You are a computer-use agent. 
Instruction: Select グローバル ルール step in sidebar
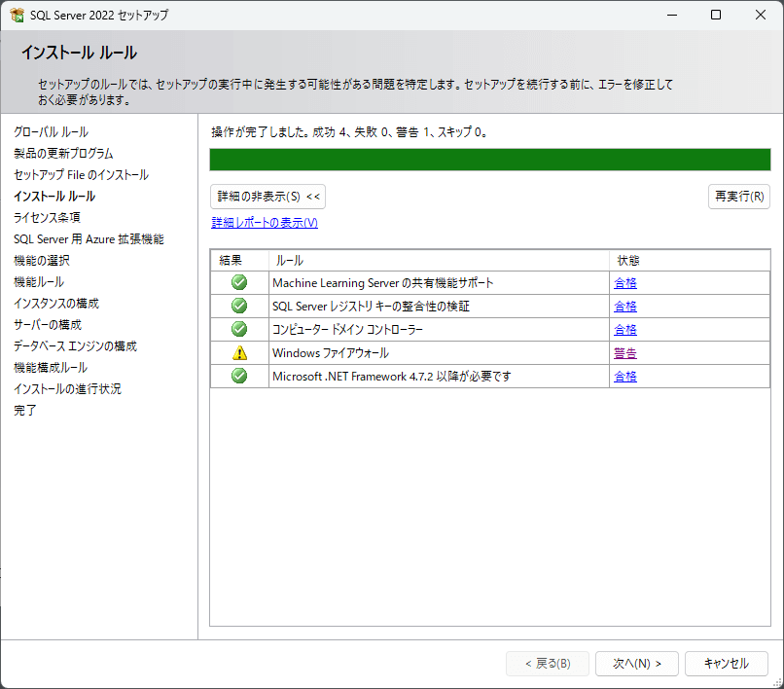[51, 132]
